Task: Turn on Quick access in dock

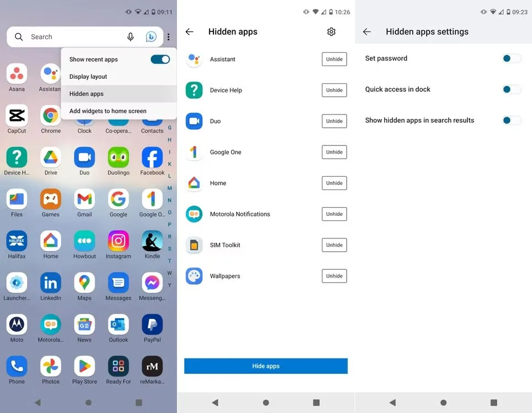Action: coord(511,89)
